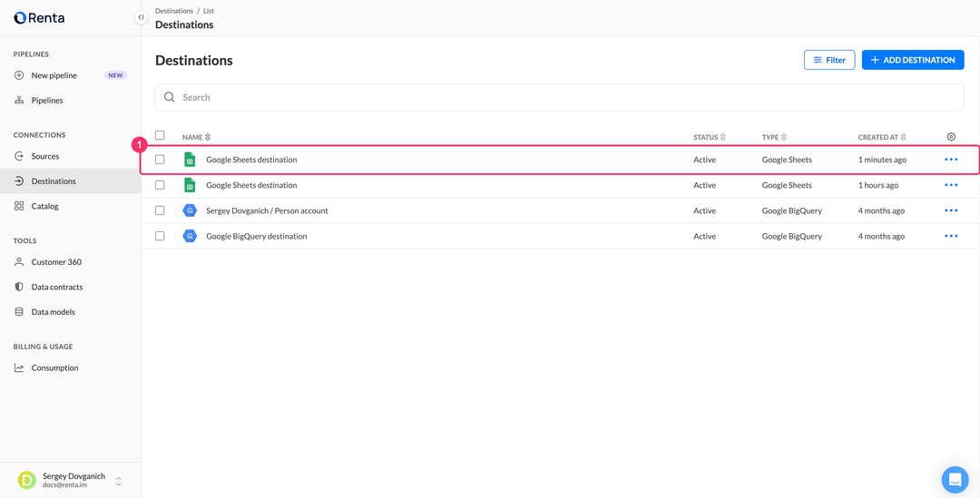Click the Destinations sidebar icon
Image resolution: width=980 pixels, height=498 pixels.
click(19, 181)
